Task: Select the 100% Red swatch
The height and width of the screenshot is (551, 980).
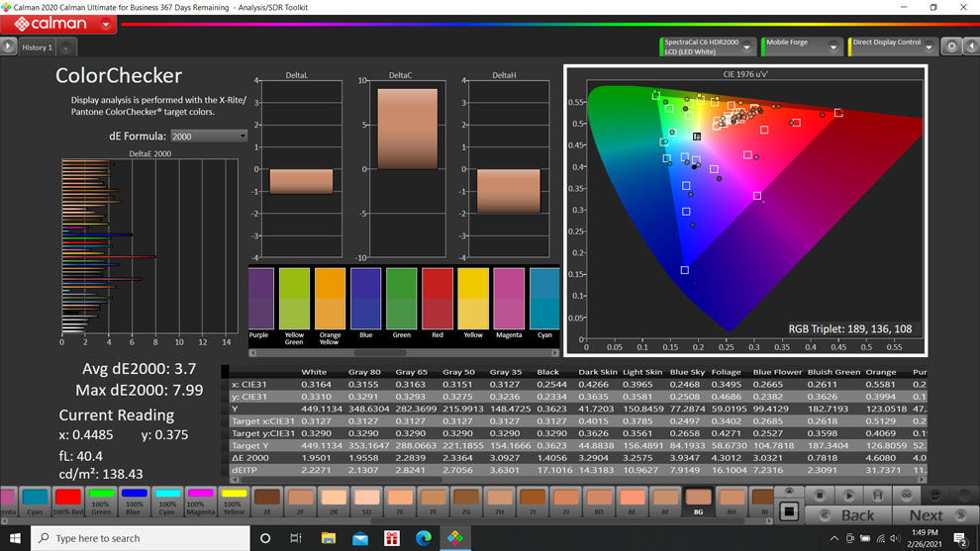Action: click(x=68, y=502)
